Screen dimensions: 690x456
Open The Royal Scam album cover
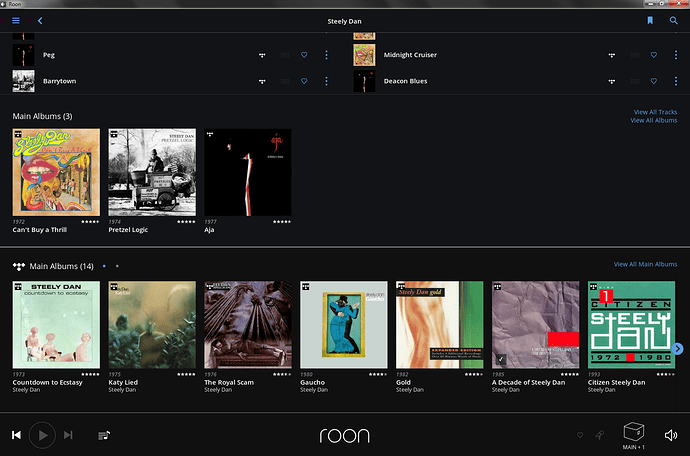[x=248, y=325]
